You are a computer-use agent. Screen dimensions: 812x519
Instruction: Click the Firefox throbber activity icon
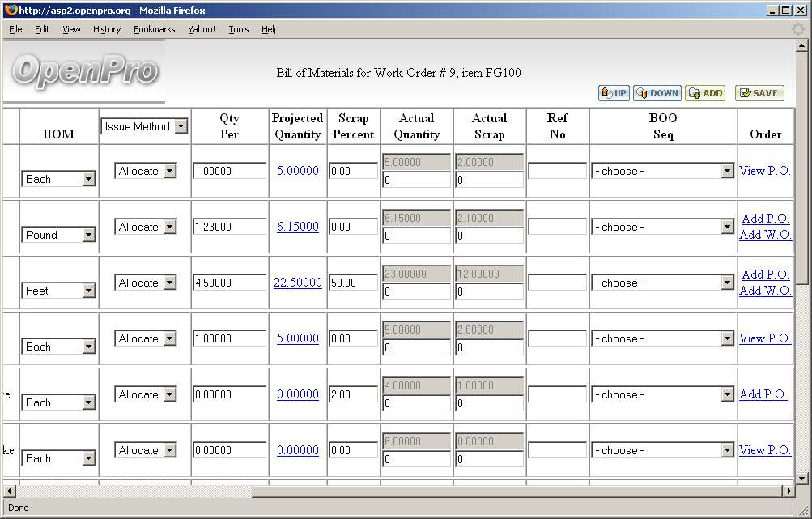coord(797,29)
